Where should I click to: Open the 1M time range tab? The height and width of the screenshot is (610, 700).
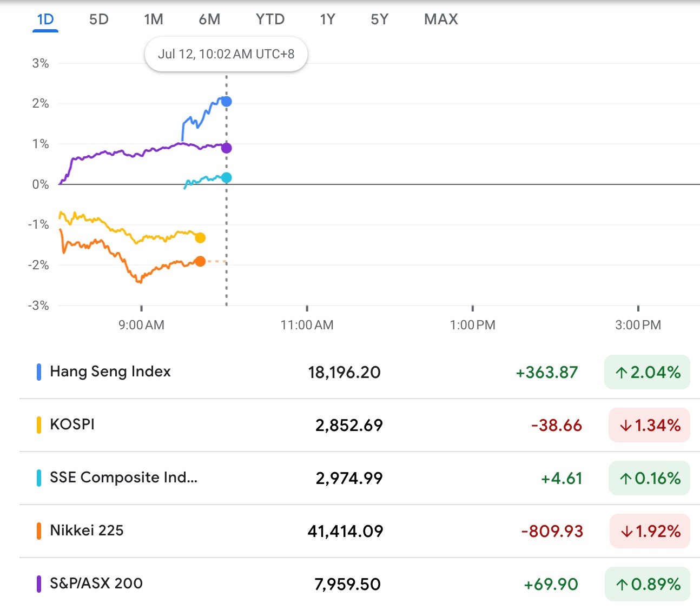(154, 19)
